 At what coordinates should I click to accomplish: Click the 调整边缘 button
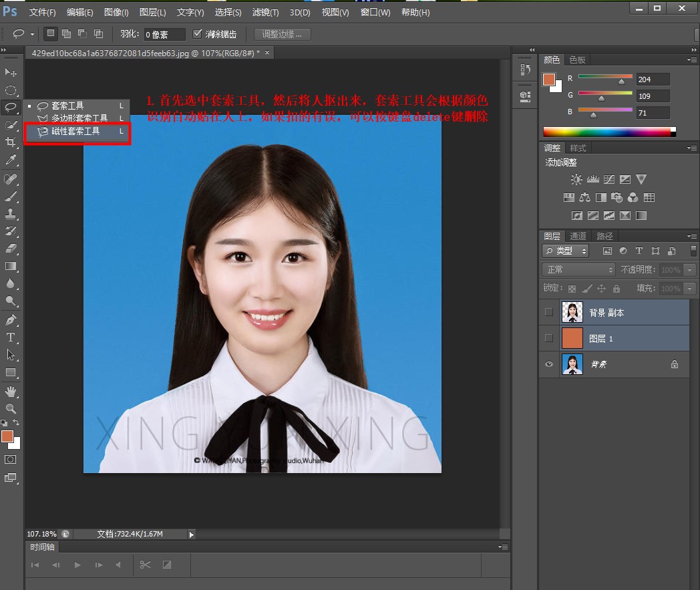click(282, 34)
